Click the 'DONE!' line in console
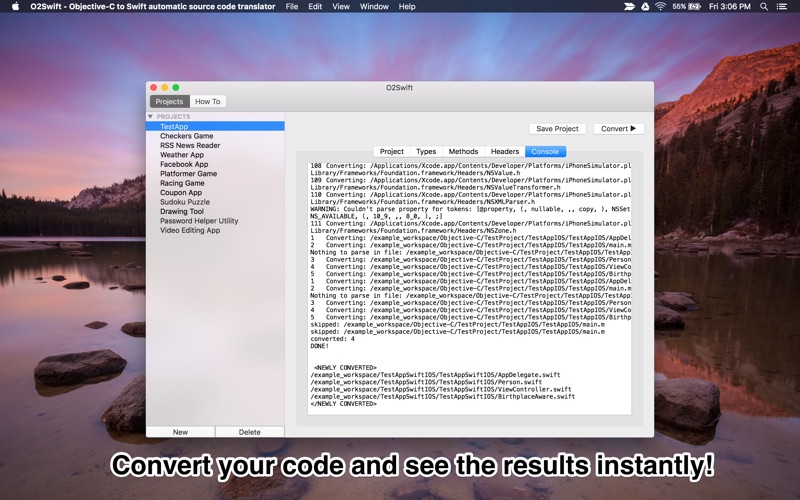 (x=319, y=346)
